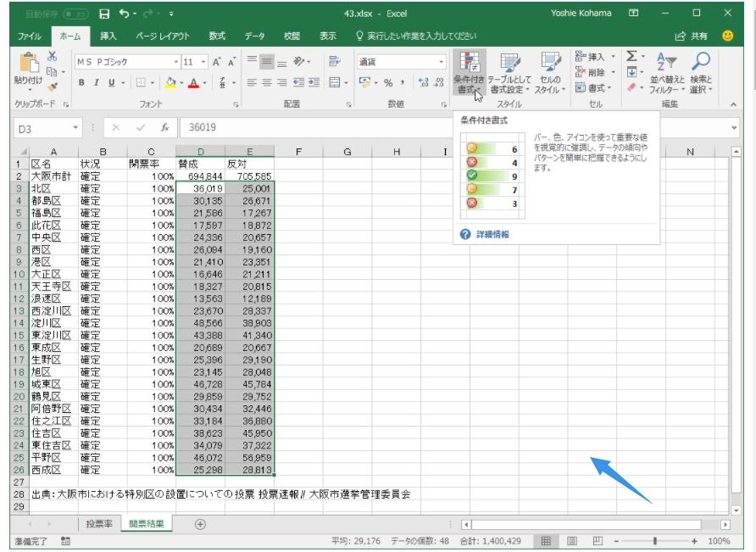Switch to the 挿入 ribbon tab
Image resolution: width=756 pixels, height=552 pixels.
(108, 36)
